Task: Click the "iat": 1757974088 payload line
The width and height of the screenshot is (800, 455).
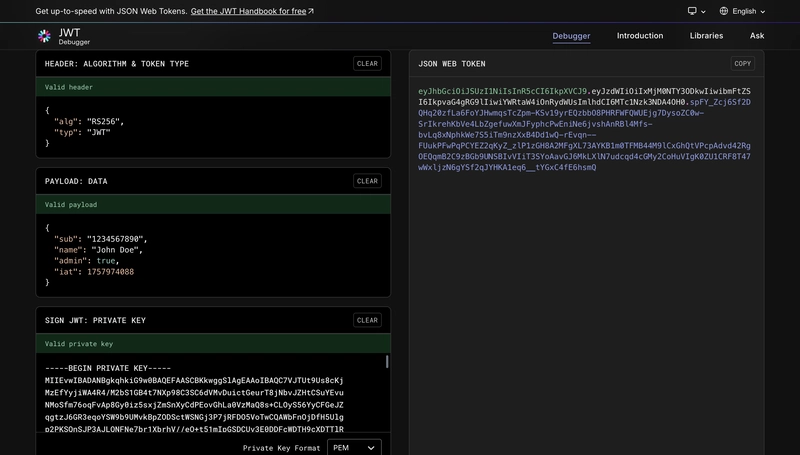Action: click(x=94, y=272)
